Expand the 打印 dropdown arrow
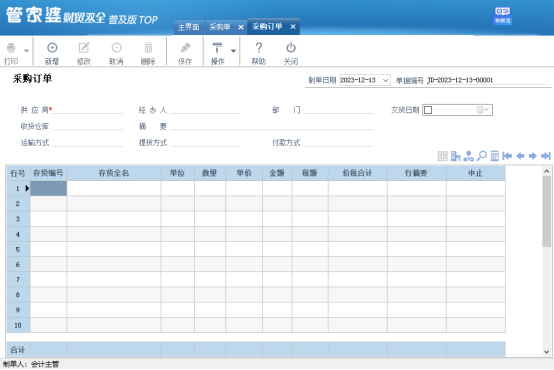This screenshot has height=370, width=554. (x=26, y=51)
